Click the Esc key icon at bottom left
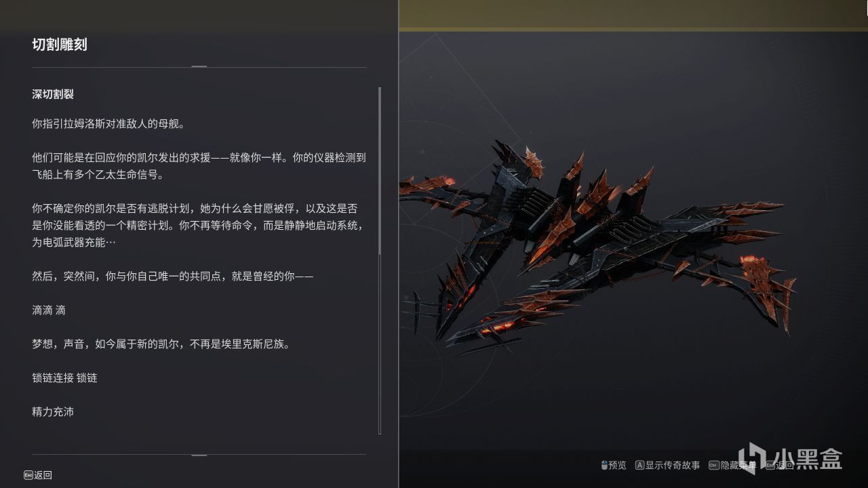The height and width of the screenshot is (488, 868). pyautogui.click(x=28, y=475)
